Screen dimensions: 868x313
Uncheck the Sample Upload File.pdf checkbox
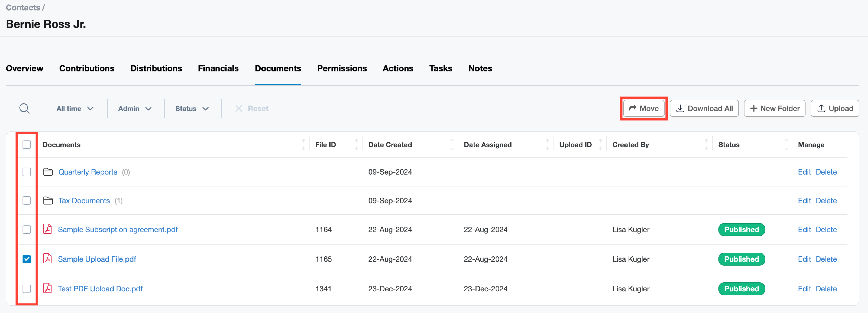click(x=27, y=259)
